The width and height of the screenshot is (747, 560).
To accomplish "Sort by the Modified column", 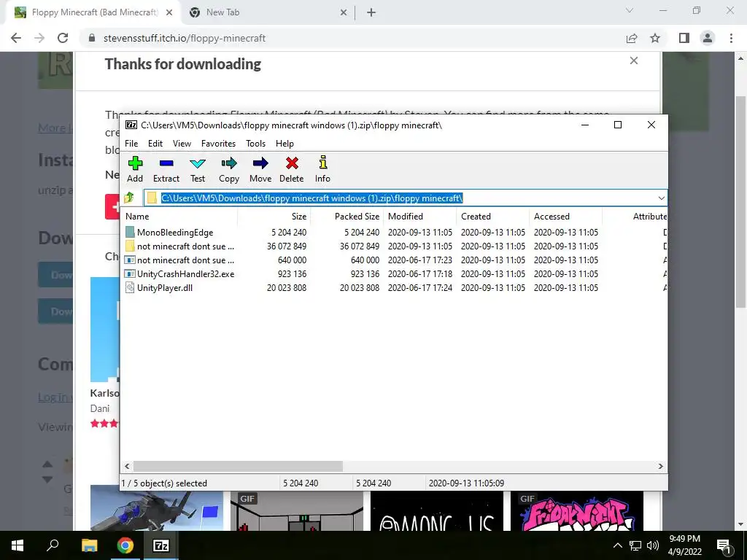I will pos(419,216).
